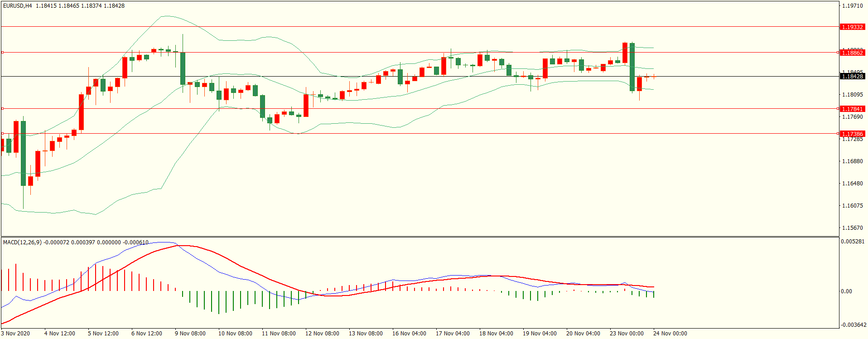Click the 6 Nov 12:00 time label
The height and width of the screenshot is (339, 868).
click(147, 334)
